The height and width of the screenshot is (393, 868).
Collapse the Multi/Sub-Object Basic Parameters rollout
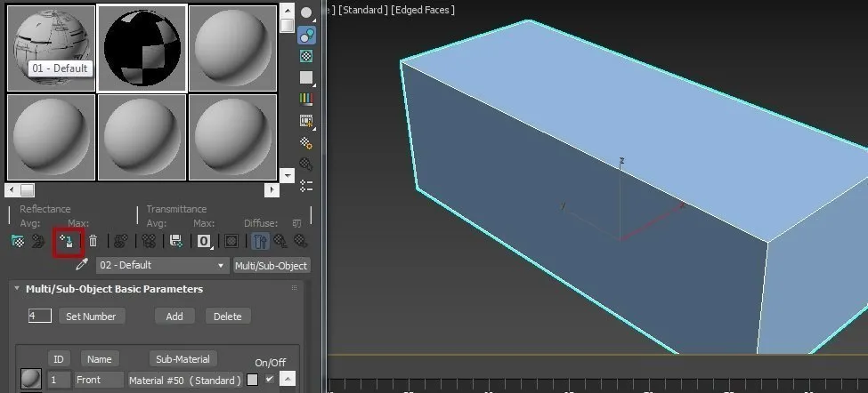[x=17, y=289]
